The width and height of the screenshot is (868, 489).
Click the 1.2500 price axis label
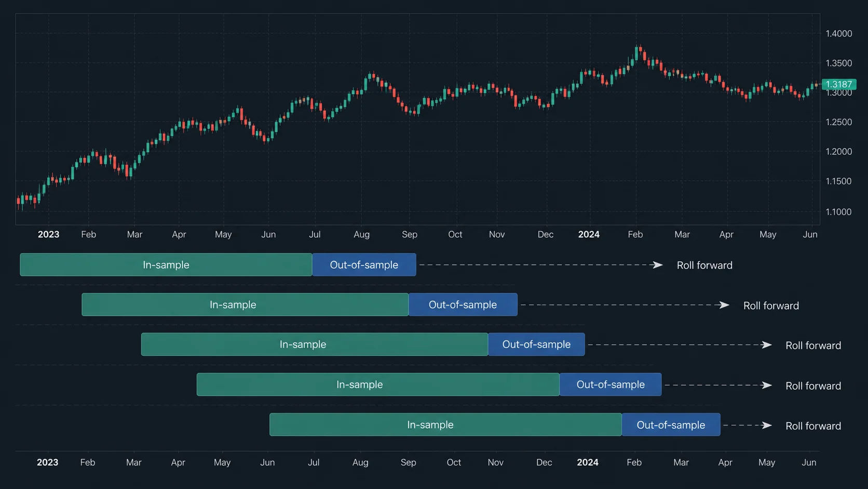pyautogui.click(x=839, y=122)
